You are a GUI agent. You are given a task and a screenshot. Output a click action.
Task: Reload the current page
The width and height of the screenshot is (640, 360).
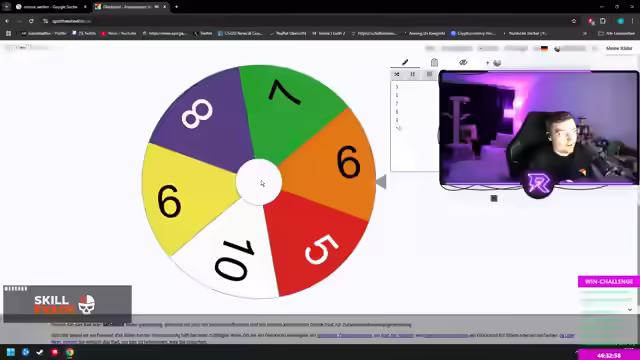(x=31, y=21)
